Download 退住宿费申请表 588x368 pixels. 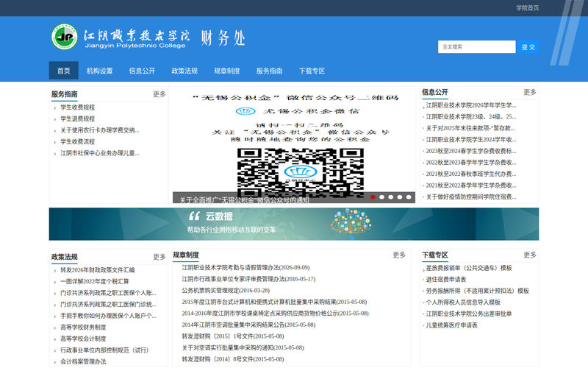click(x=446, y=280)
